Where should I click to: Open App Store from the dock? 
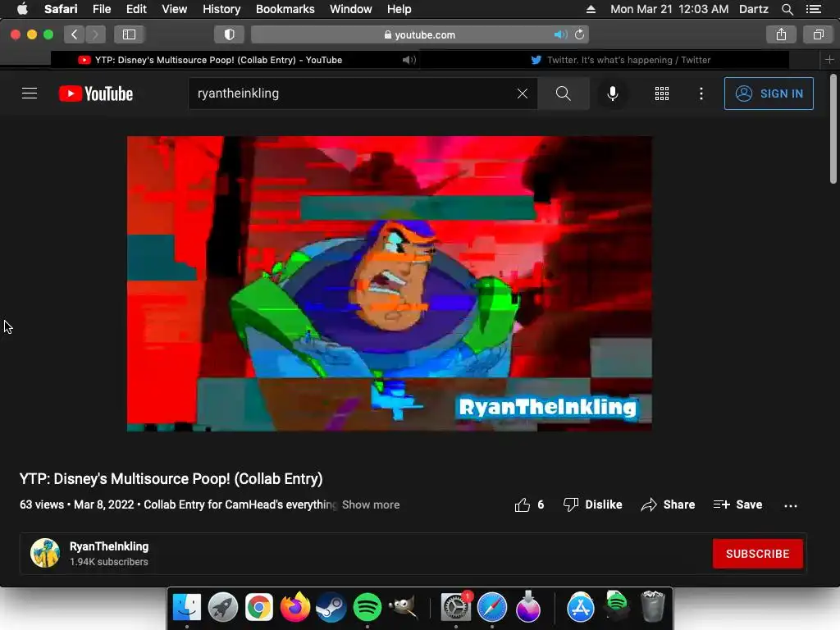[x=581, y=607]
